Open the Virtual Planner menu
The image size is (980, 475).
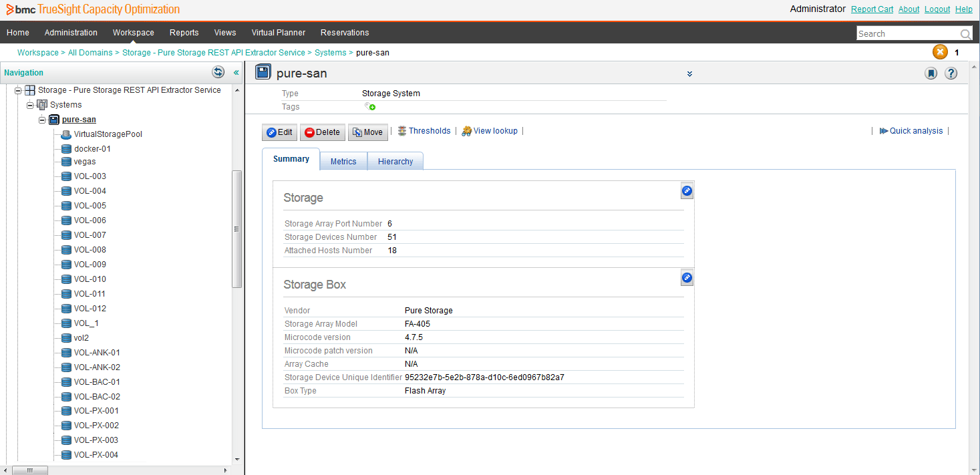(279, 33)
